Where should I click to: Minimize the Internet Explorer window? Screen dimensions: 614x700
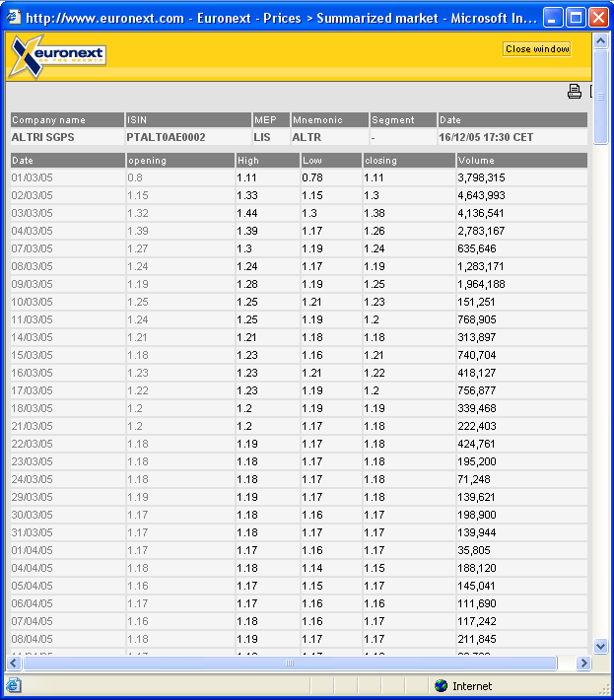click(553, 18)
